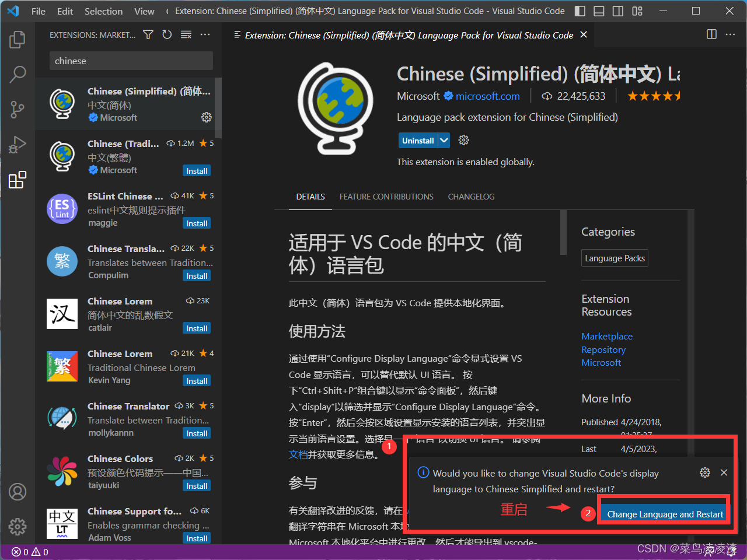
Task: Toggle secondary side bar layout icon
Action: tap(618, 11)
